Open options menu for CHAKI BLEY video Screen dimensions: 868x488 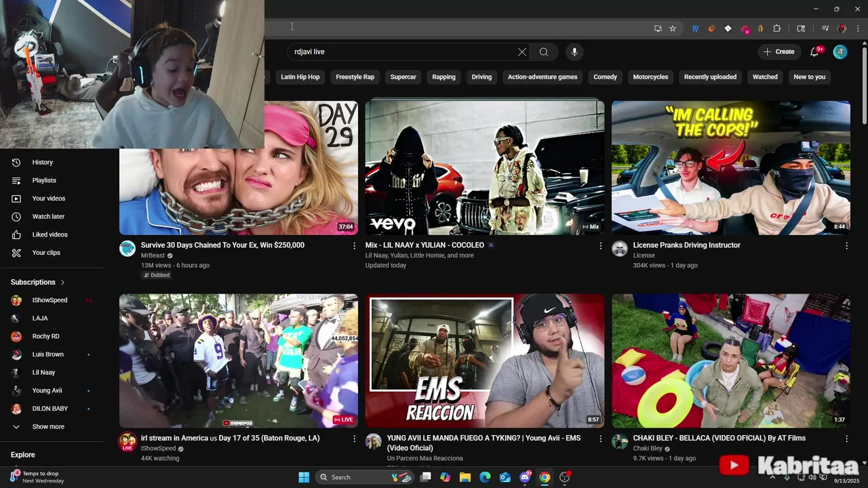[846, 439]
